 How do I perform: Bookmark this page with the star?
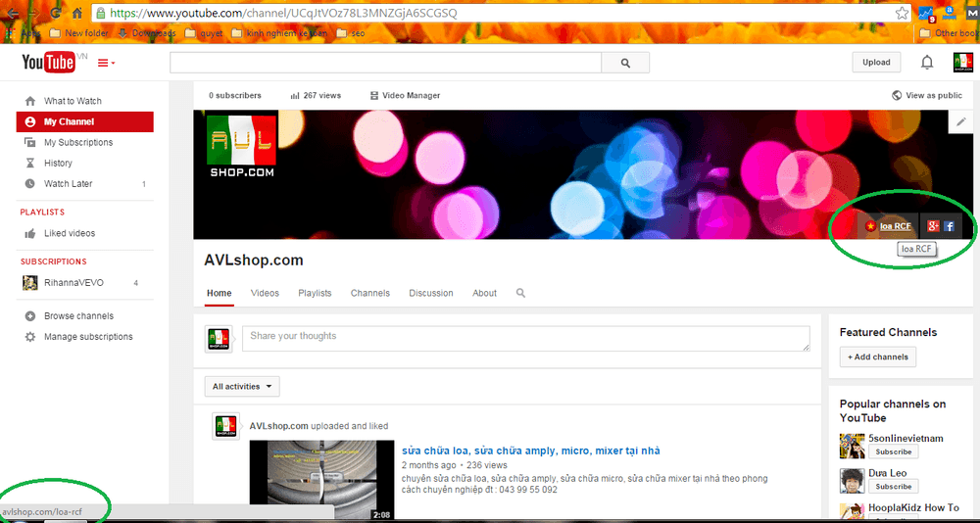[x=902, y=13]
